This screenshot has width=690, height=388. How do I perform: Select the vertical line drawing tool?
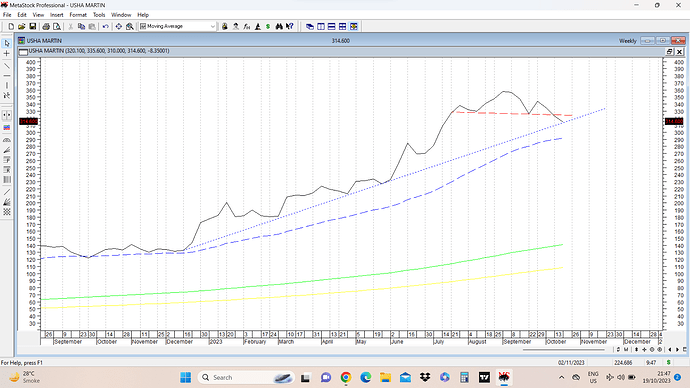tap(7, 85)
